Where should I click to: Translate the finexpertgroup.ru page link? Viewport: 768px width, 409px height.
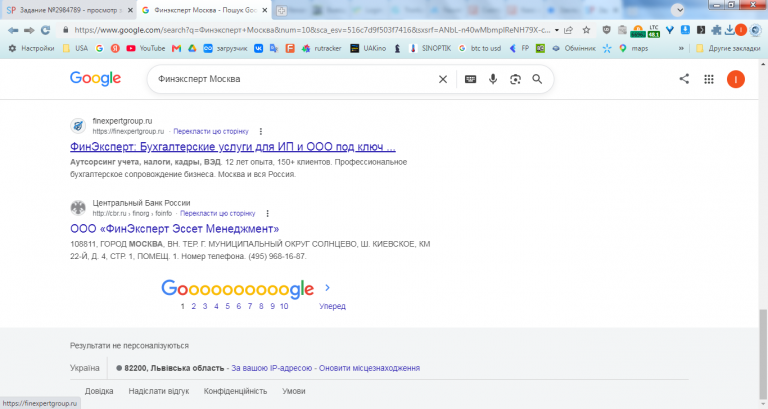(x=211, y=131)
